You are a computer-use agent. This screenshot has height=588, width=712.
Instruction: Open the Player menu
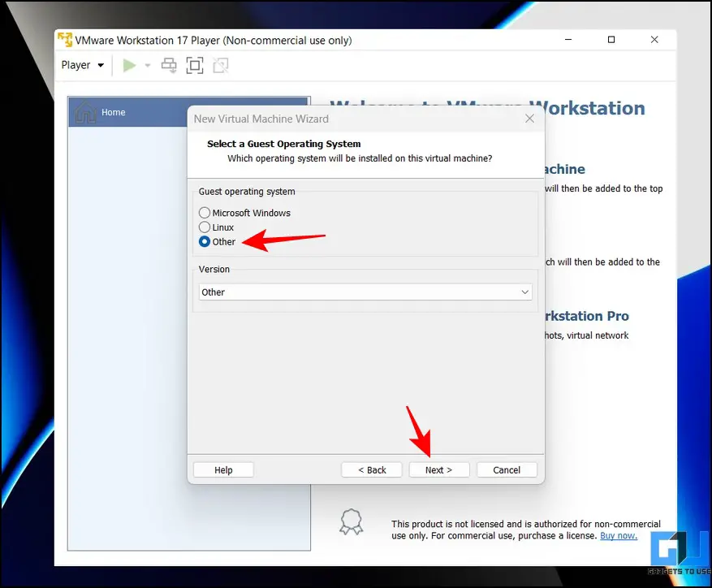83,65
